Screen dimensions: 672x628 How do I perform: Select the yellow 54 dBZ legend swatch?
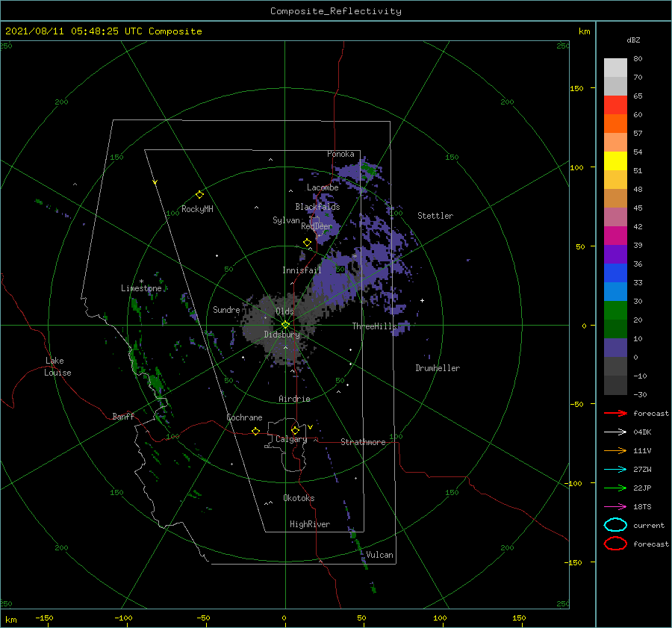[x=615, y=161]
